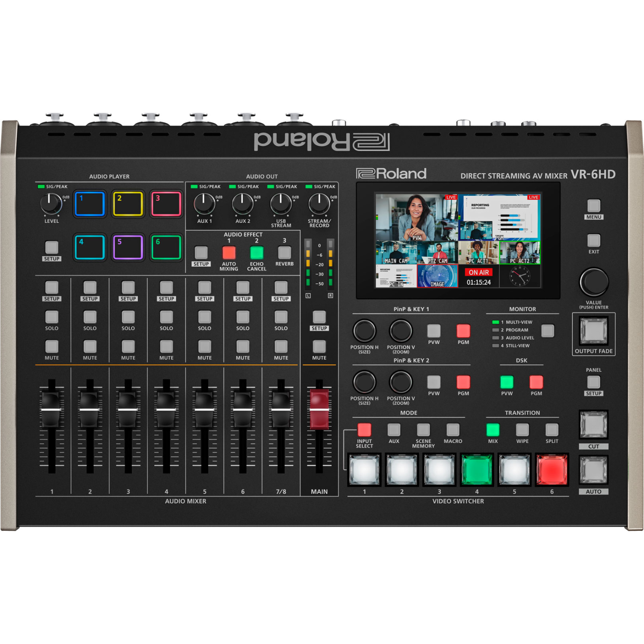The image size is (644, 644).
Task: Click channel 1 fader handle
Action: [x=52, y=409]
